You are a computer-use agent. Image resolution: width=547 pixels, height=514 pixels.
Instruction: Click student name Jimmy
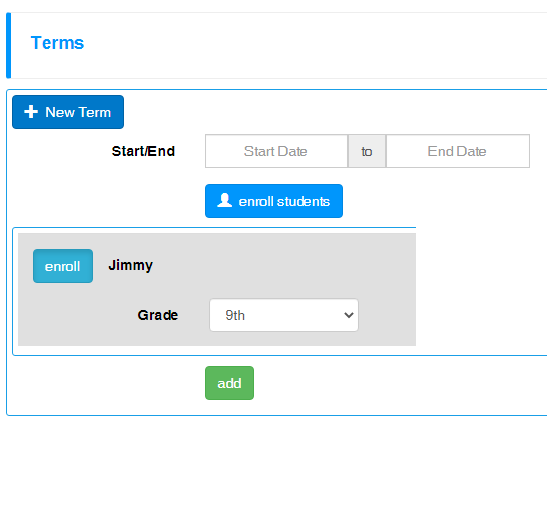coord(130,266)
